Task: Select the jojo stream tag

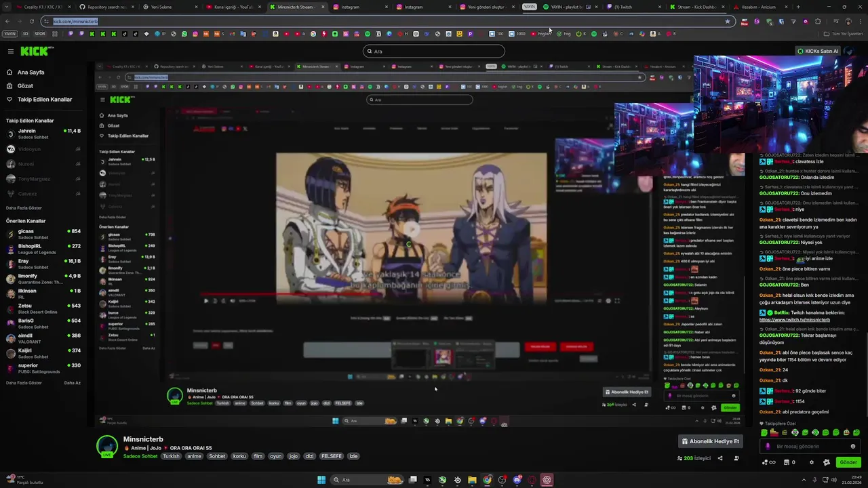Action: tap(294, 456)
